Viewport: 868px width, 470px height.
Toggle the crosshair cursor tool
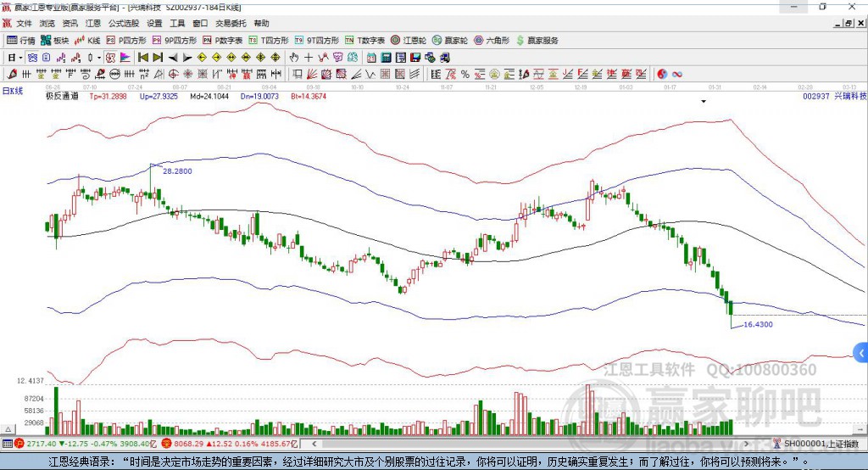309,58
